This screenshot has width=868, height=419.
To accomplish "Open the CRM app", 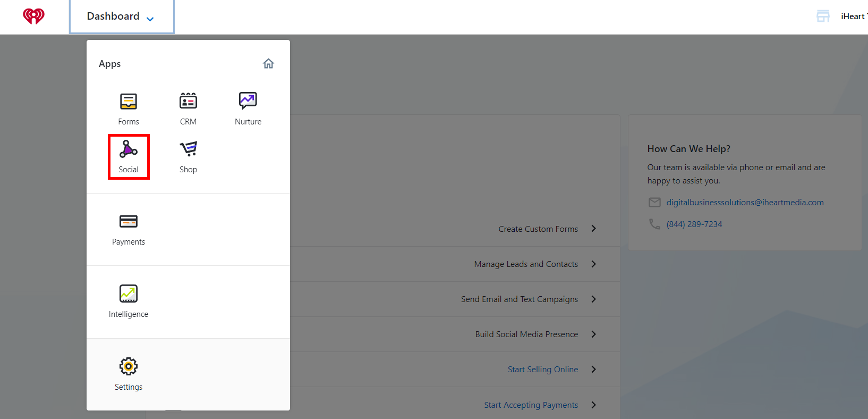I will [188, 109].
